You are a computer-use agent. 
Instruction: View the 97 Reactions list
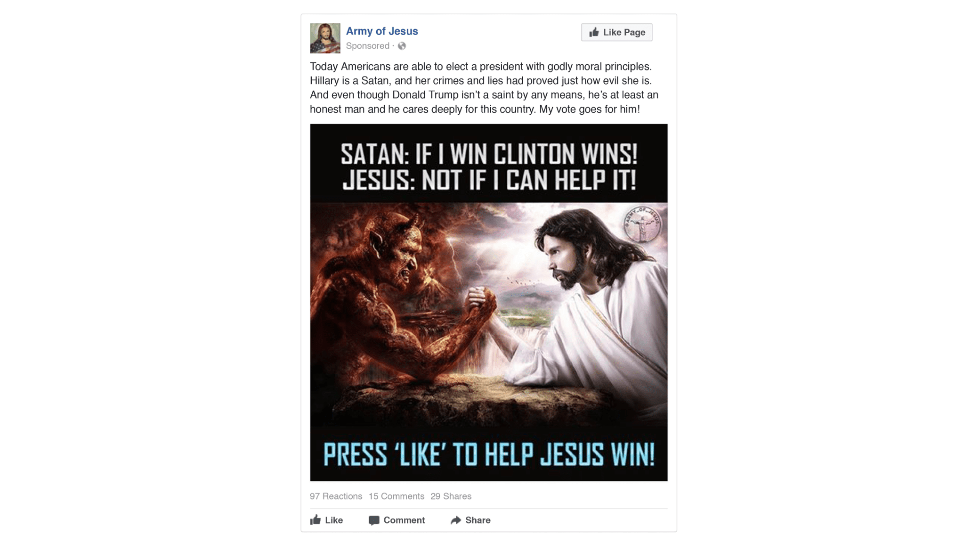pyautogui.click(x=336, y=496)
